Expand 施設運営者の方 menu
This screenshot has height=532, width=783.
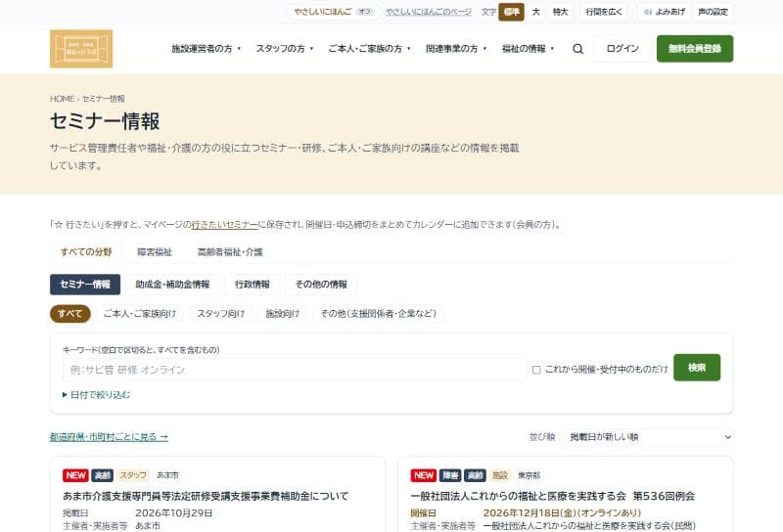click(x=206, y=49)
